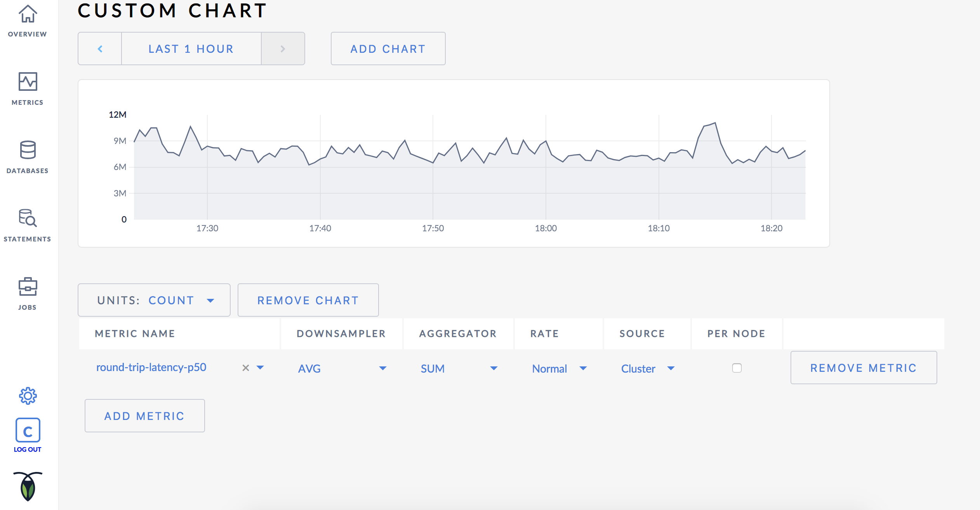
Task: Toggle the Per Node checkbox
Action: tap(736, 368)
